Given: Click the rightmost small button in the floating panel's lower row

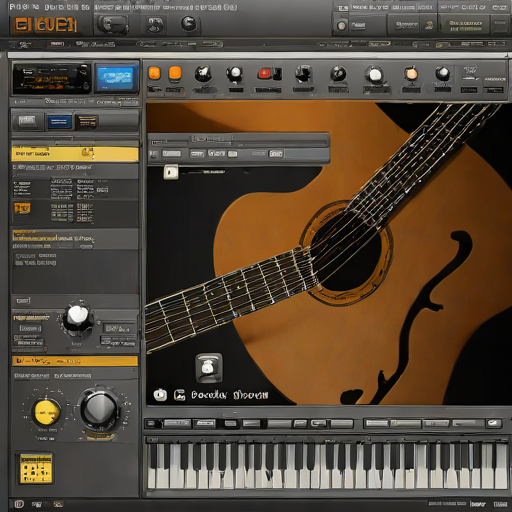Looking at the screenshot, I should click(x=276, y=154).
